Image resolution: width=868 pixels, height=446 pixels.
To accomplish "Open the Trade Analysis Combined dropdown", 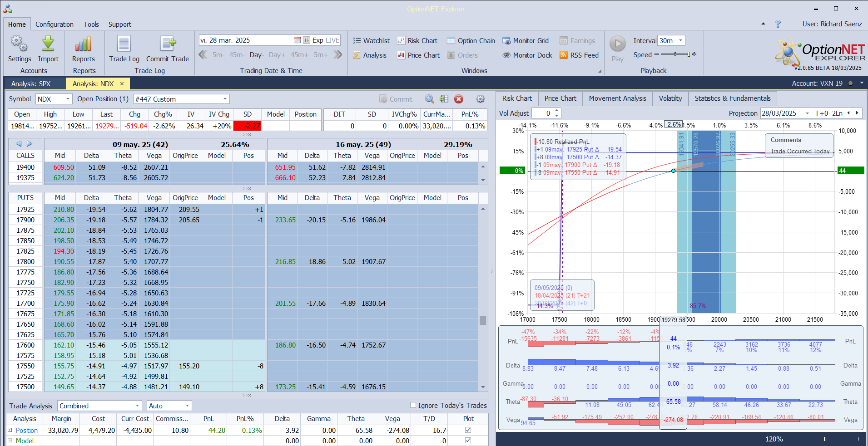I will (137, 406).
